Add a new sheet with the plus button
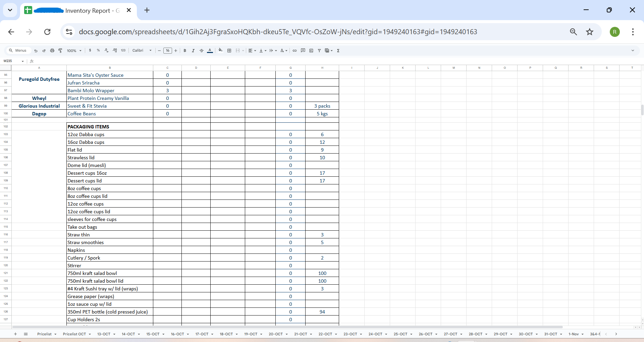644x342 pixels. pos(15,334)
